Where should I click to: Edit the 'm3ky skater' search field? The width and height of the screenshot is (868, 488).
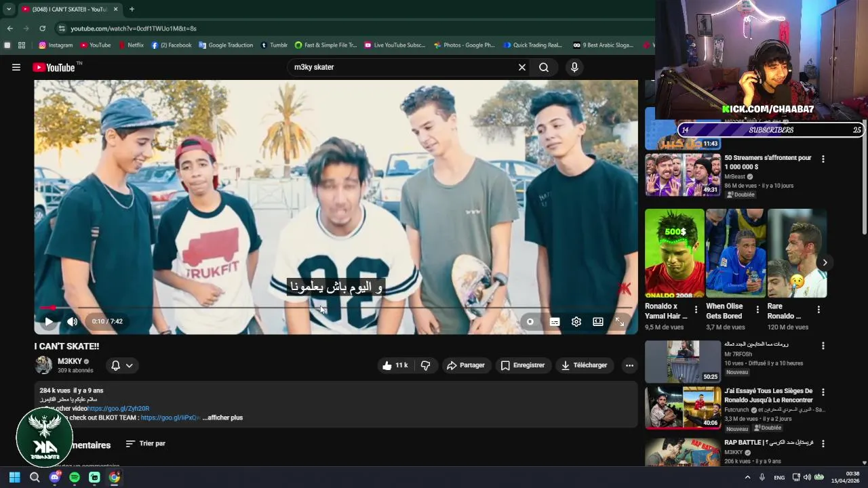(402, 67)
